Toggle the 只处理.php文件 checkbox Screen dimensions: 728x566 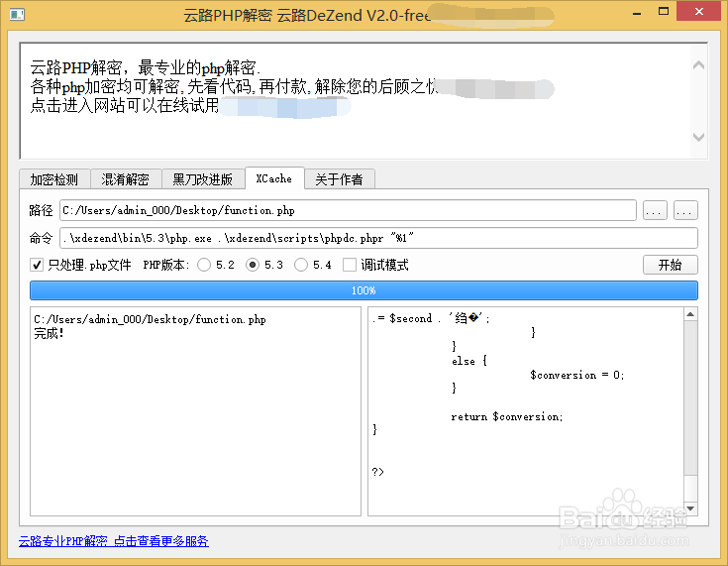coord(37,265)
